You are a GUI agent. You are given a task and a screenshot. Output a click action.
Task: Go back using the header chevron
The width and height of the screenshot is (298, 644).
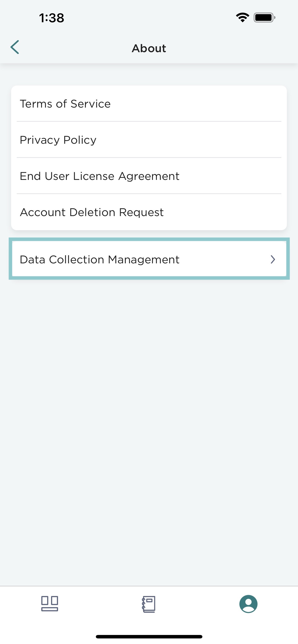(15, 47)
